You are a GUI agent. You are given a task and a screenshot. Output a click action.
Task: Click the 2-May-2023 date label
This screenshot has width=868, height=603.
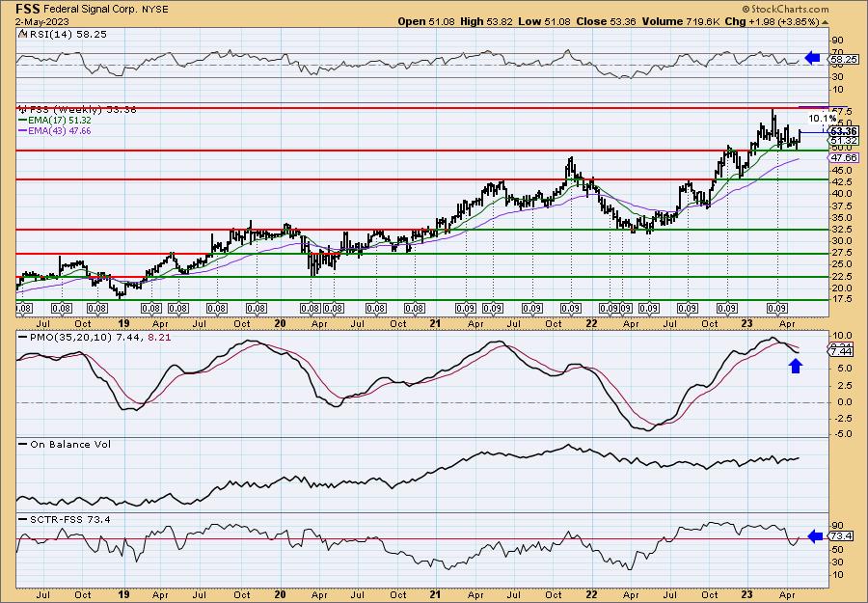tap(42, 21)
